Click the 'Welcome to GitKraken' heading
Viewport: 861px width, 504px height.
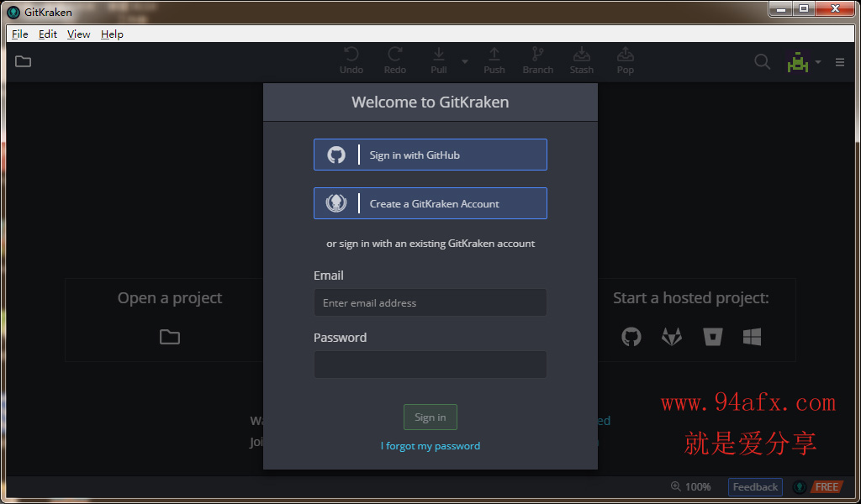430,102
